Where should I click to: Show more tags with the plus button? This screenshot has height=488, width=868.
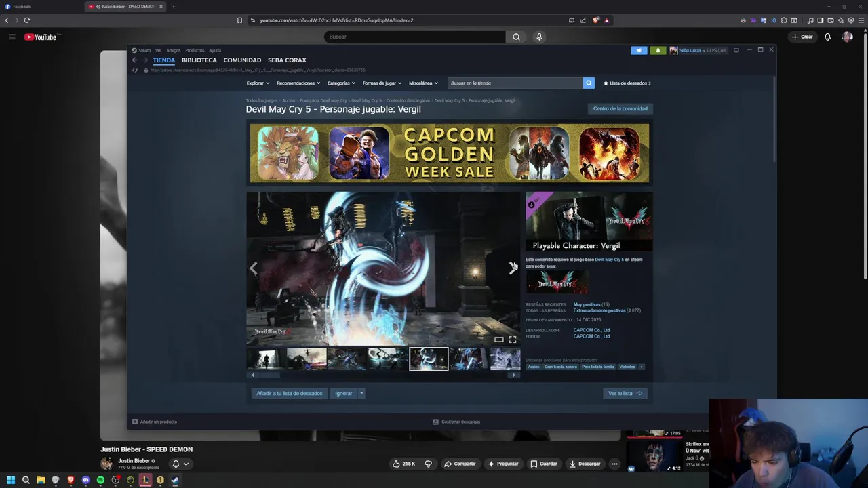[x=642, y=367]
